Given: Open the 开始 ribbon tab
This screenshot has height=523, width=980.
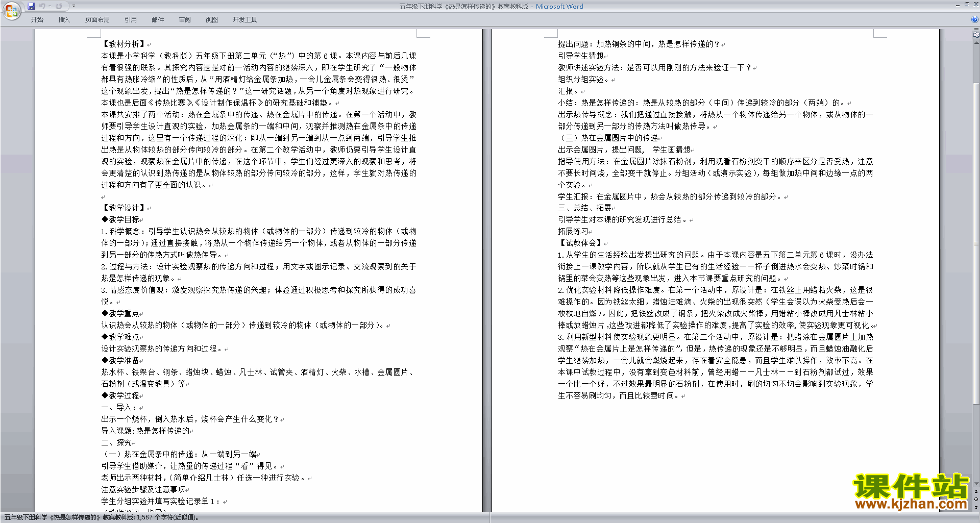Looking at the screenshot, I should [37, 19].
